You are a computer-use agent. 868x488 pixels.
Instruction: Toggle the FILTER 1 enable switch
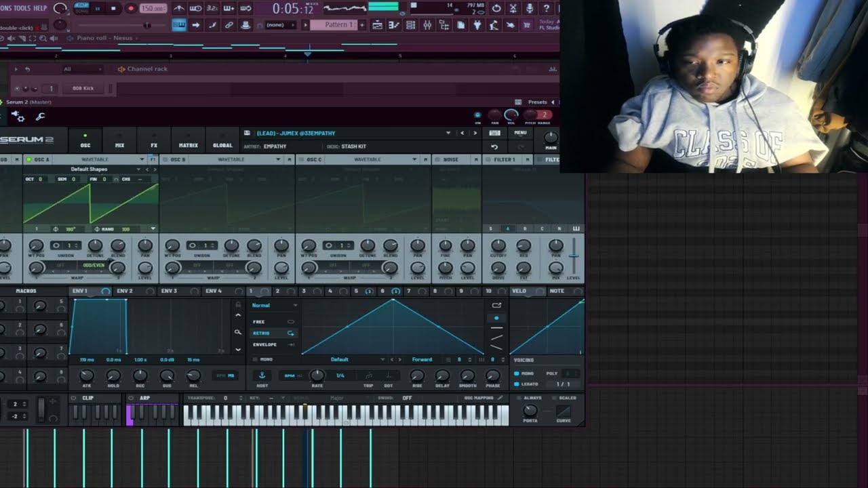click(488, 159)
